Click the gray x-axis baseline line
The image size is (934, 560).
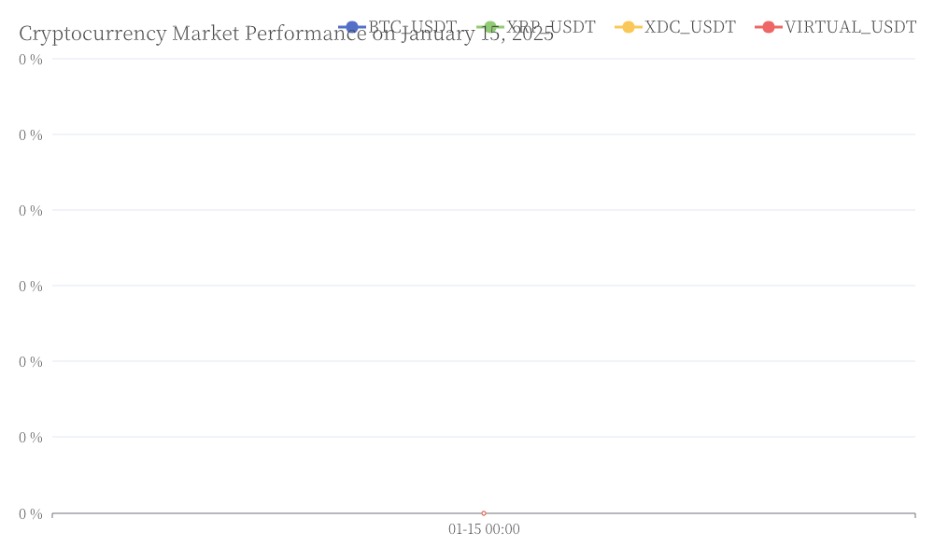click(484, 513)
